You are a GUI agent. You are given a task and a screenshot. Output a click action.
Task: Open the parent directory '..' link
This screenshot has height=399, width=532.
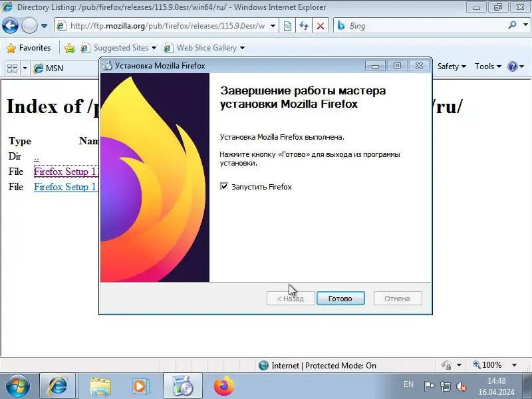point(37,158)
